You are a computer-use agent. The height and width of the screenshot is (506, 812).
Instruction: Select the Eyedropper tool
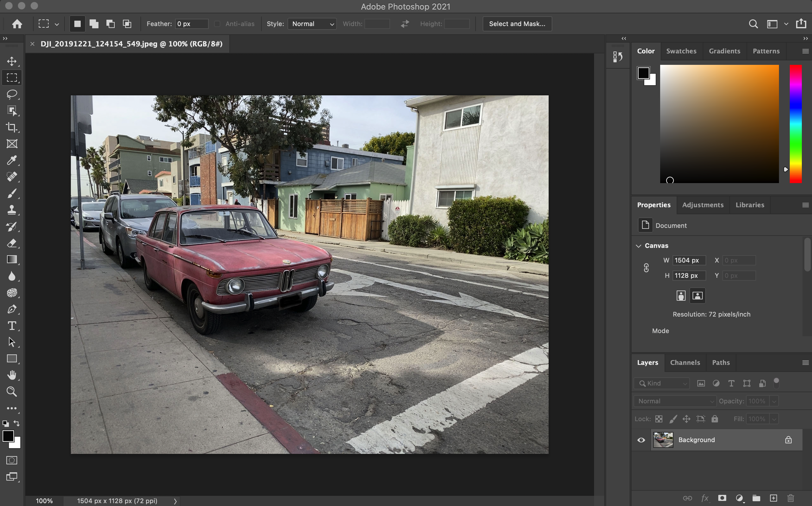pyautogui.click(x=12, y=160)
